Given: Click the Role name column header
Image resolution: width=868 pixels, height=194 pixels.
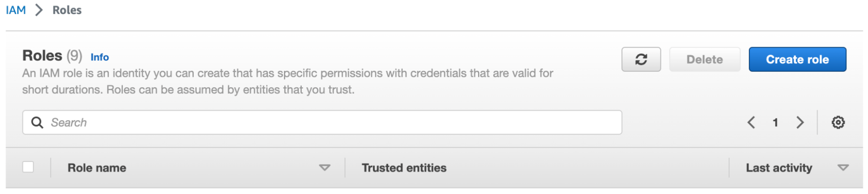Looking at the screenshot, I should 97,168.
